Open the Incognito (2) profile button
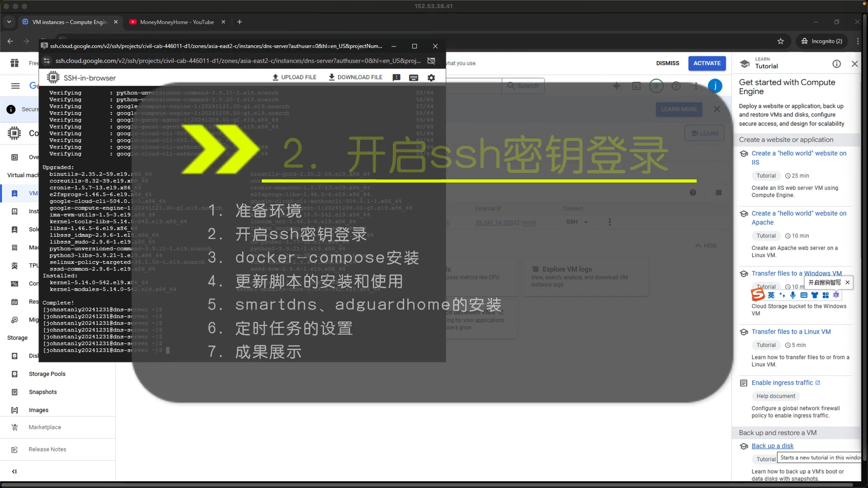The image size is (868, 488). point(822,41)
